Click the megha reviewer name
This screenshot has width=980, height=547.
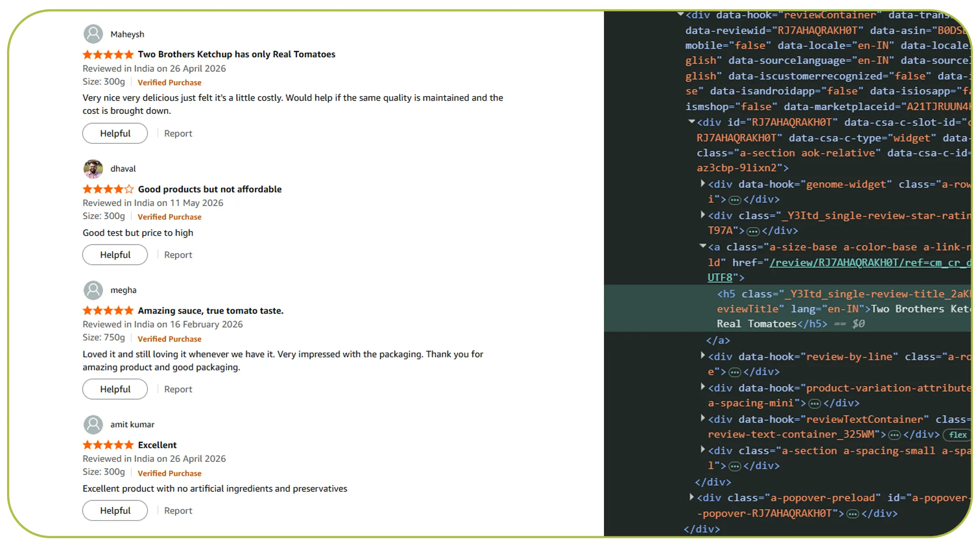pyautogui.click(x=123, y=290)
